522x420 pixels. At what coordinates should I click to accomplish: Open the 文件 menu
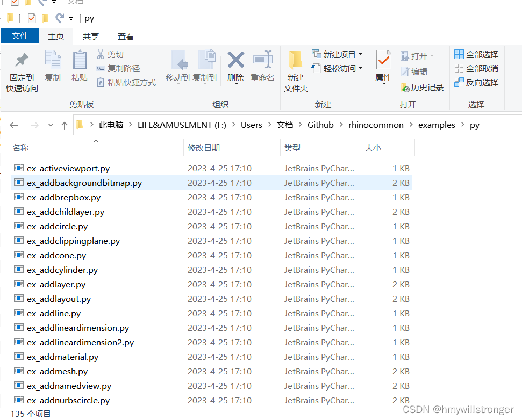(20, 36)
